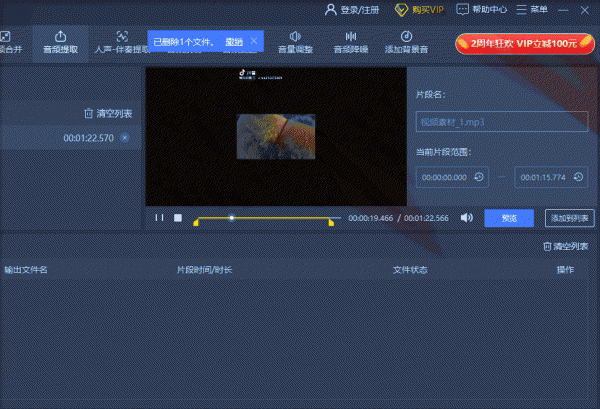The height and width of the screenshot is (409, 600).
Task: Mute audio with the speaker icon
Action: (x=466, y=218)
